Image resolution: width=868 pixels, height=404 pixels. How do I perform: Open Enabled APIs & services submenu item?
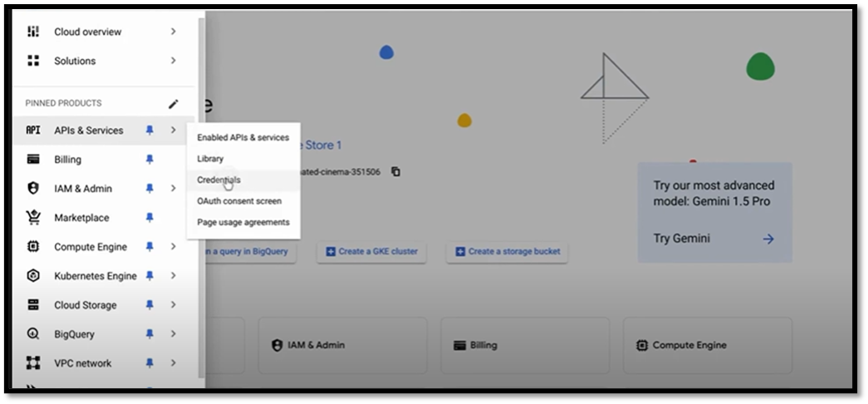243,137
